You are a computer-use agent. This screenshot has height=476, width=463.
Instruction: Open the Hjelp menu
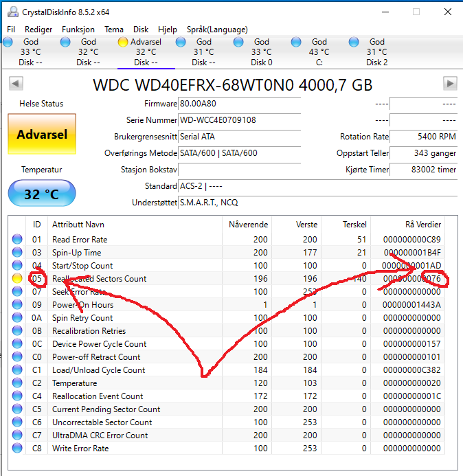click(168, 30)
